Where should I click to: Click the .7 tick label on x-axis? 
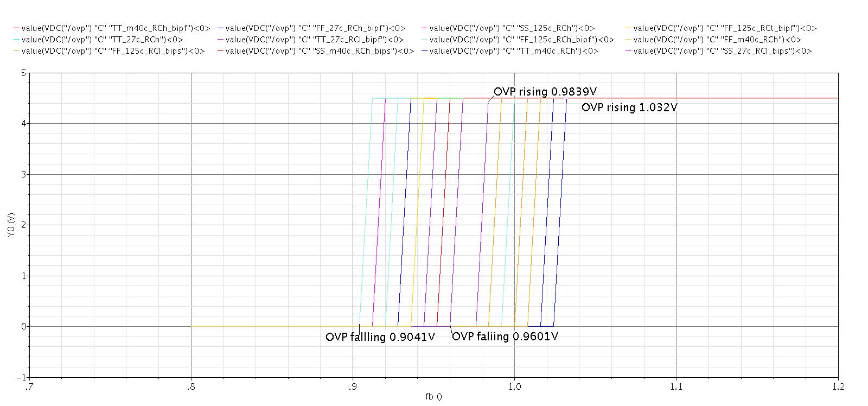(29, 386)
